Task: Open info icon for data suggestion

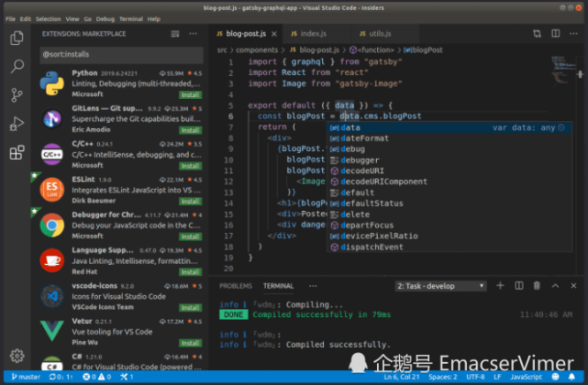Action: point(561,127)
